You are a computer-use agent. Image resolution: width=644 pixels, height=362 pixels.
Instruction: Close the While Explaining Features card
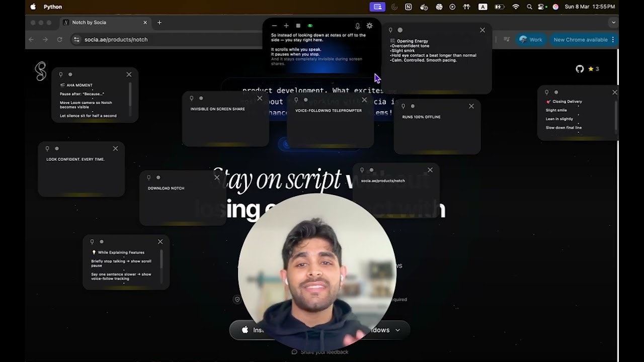pos(160,242)
